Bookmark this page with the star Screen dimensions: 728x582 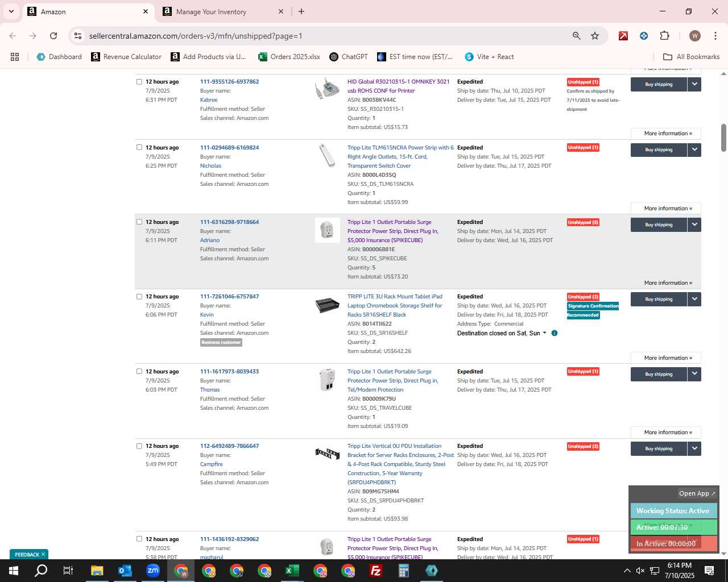(595, 36)
